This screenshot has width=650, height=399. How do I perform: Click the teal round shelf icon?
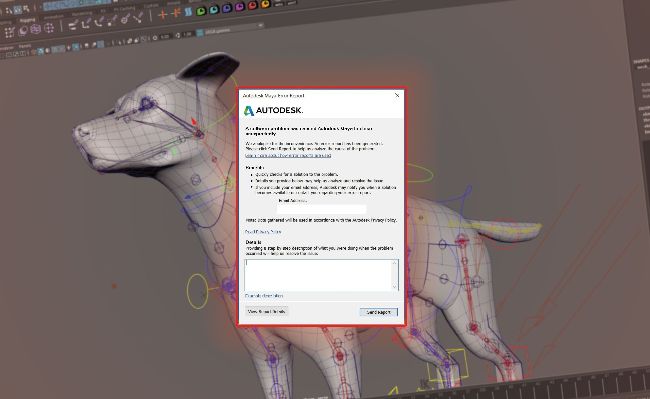[214, 10]
